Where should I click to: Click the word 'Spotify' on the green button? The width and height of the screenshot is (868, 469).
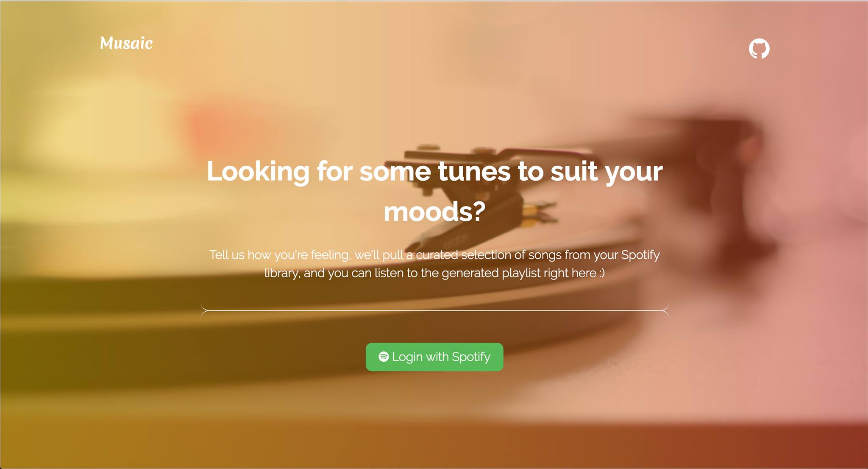point(471,357)
